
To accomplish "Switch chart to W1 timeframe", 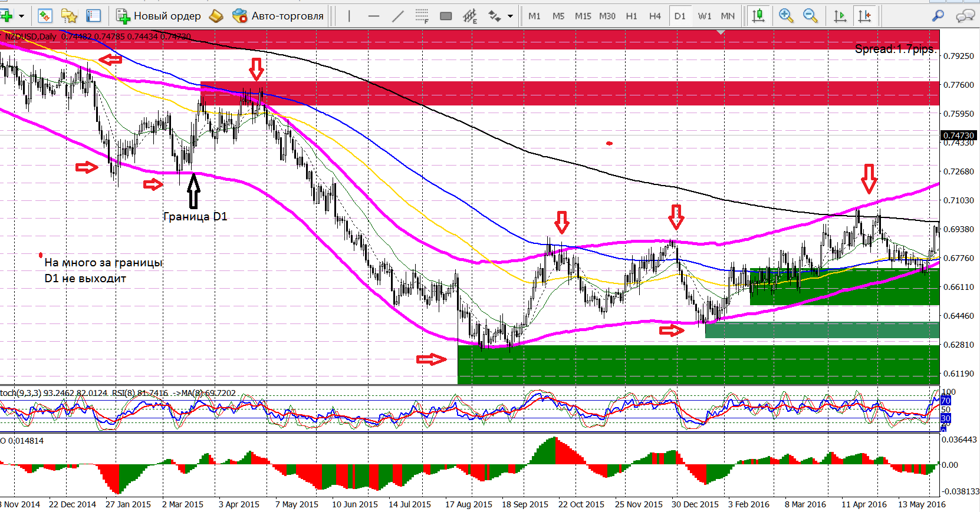I will click(705, 16).
